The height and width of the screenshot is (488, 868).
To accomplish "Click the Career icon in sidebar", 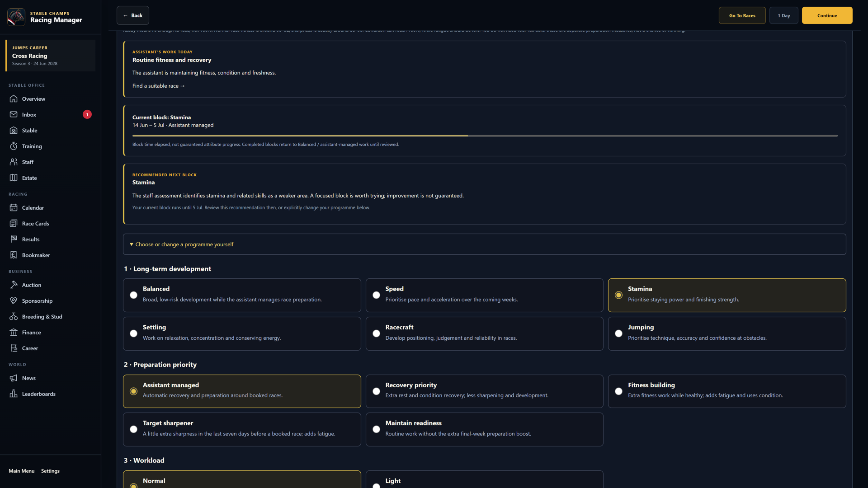I will pos(14,348).
